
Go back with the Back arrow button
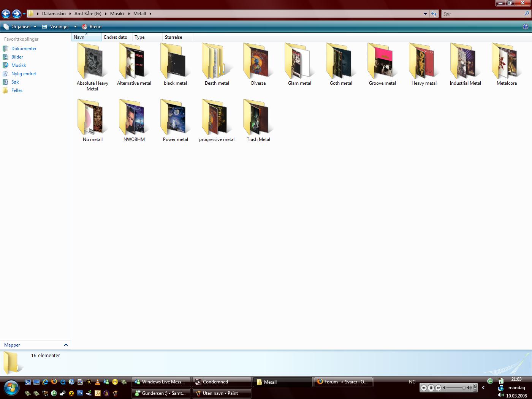(6, 14)
